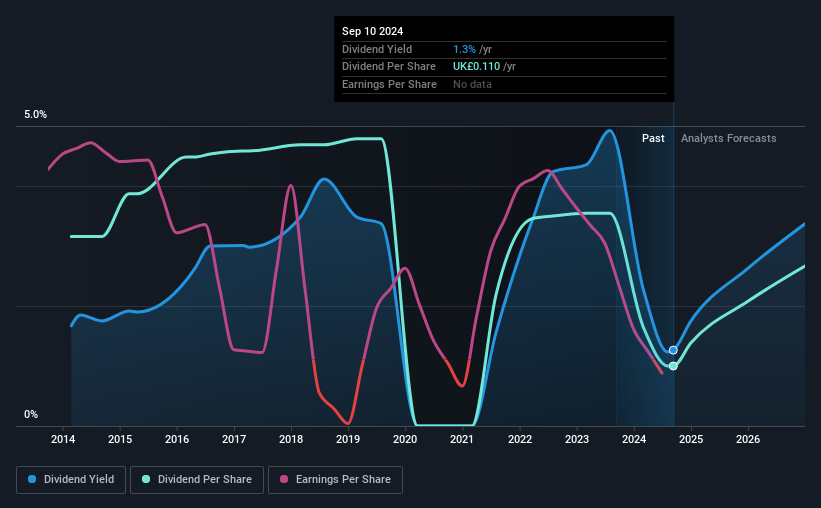
Task: Toggle the Earnings Per Share legend button
Action: [x=335, y=480]
